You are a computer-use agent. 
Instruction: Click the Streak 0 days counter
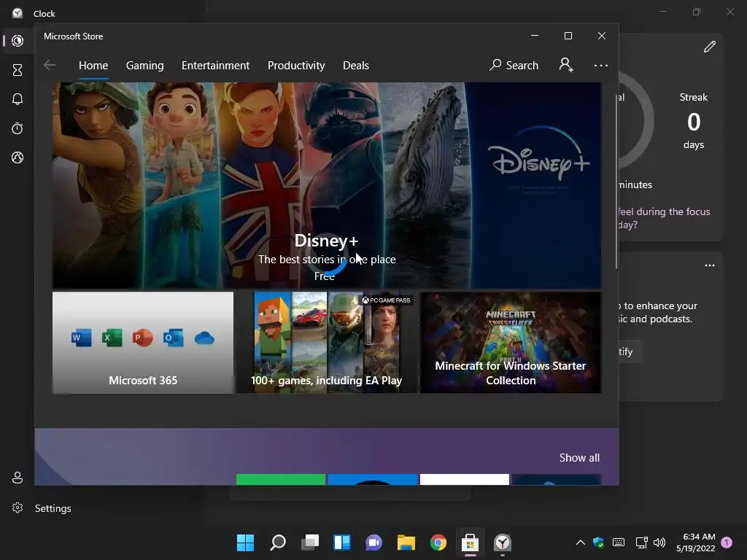click(x=694, y=122)
